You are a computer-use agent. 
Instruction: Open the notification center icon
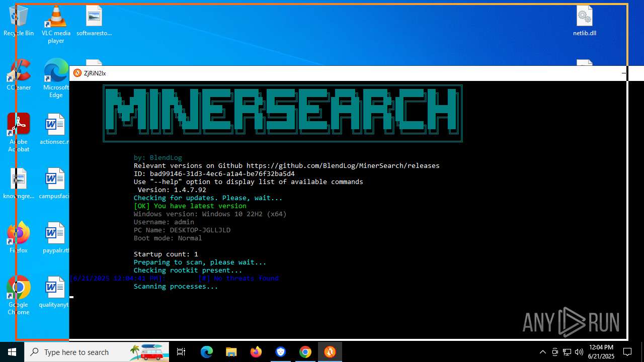click(x=627, y=352)
